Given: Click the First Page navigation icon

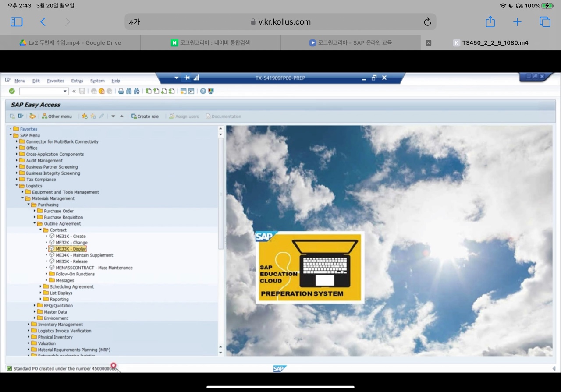Looking at the screenshot, I should [149, 91].
